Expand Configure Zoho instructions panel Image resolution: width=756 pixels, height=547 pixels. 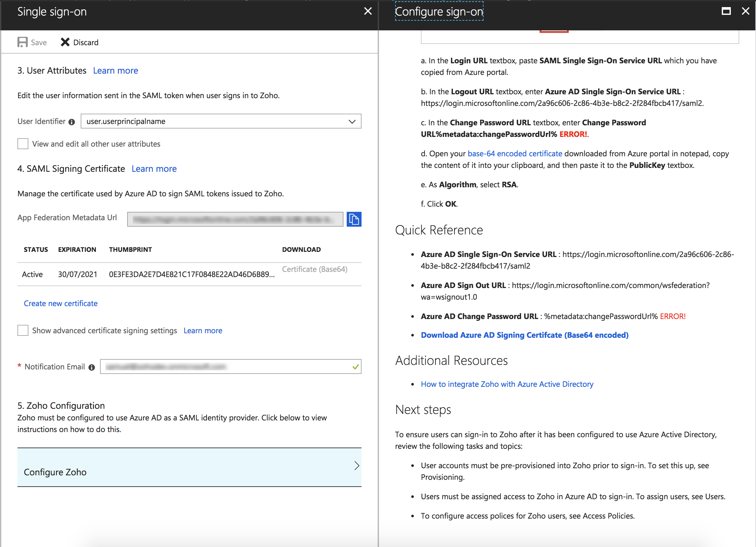click(189, 467)
